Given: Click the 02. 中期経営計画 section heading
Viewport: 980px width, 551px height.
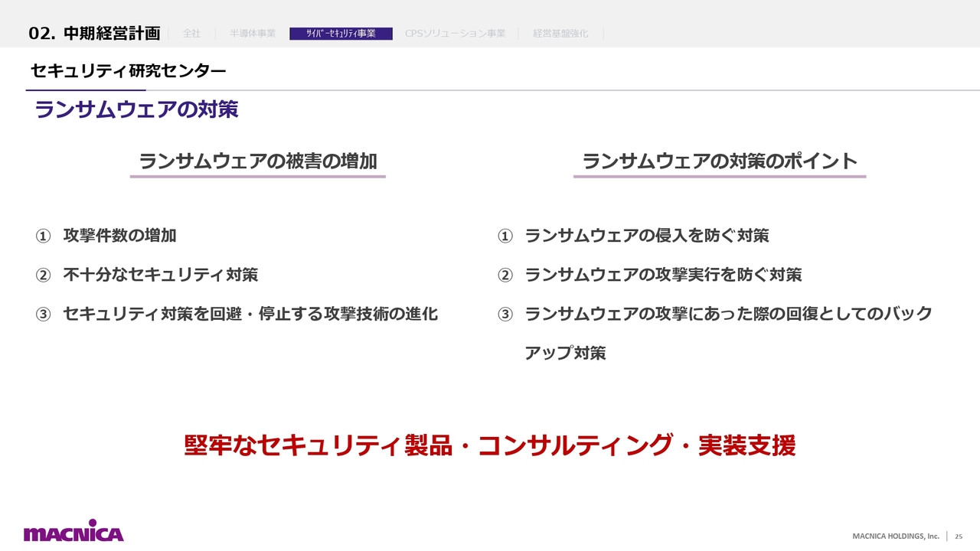Looking at the screenshot, I should point(94,34).
